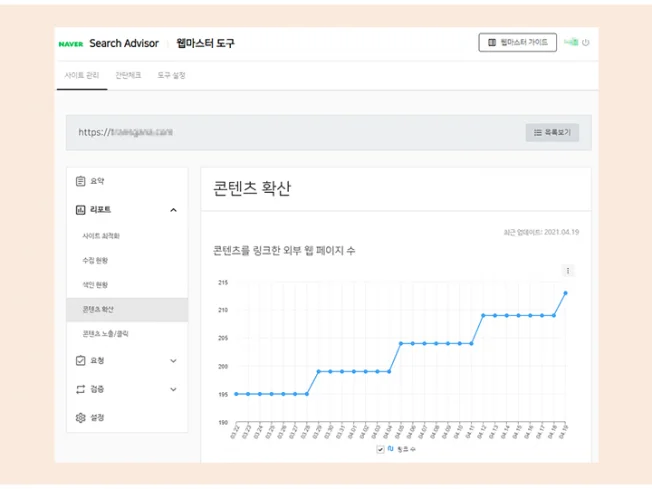Open the Search Advisor home link
Viewport: 652px width, 489px height.
point(124,43)
